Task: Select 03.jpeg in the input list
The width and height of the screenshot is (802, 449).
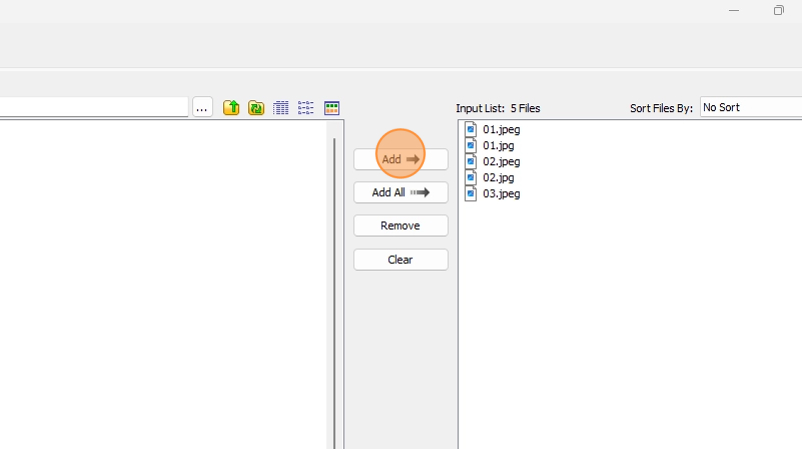Action: (501, 193)
